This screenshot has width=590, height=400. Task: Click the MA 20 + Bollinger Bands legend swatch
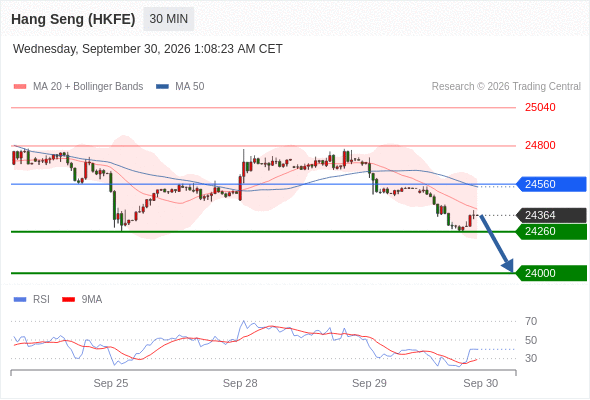pyautogui.click(x=20, y=87)
